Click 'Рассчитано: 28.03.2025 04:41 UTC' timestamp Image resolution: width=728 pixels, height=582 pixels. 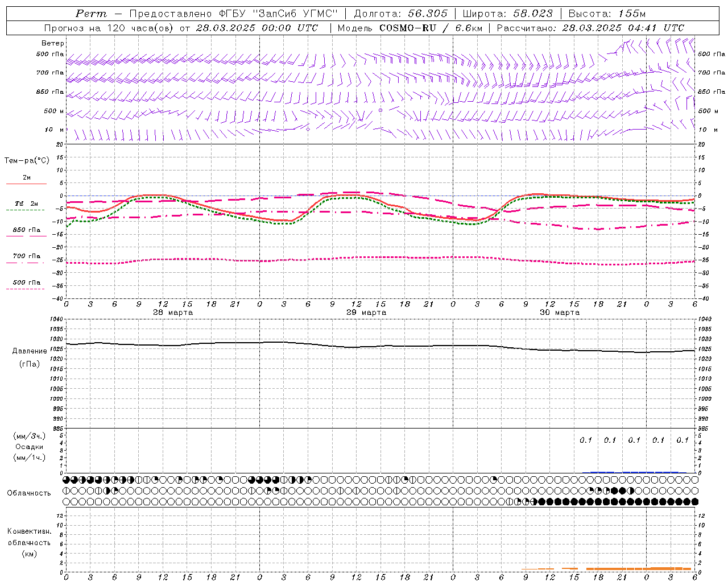point(590,28)
